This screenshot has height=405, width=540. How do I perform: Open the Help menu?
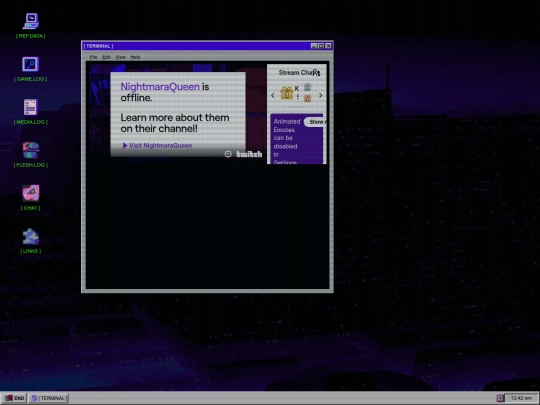135,57
